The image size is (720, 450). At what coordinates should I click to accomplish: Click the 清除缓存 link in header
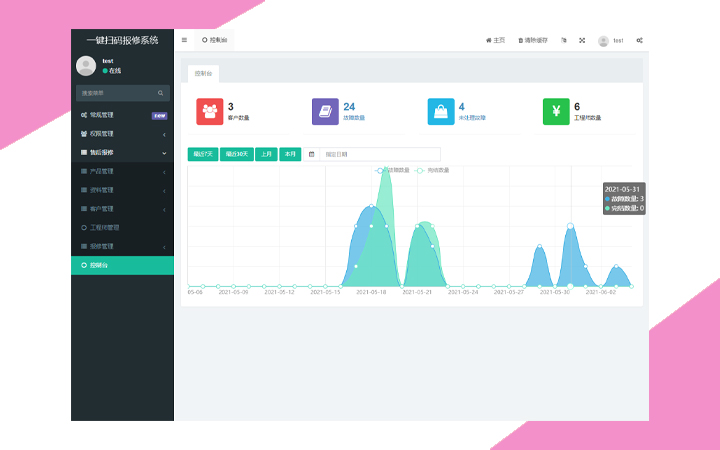point(532,40)
